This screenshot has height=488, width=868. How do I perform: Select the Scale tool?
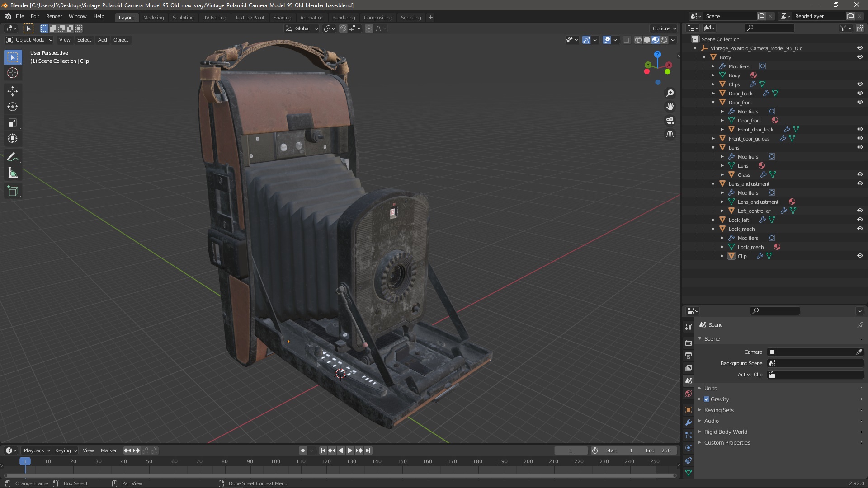pos(13,123)
